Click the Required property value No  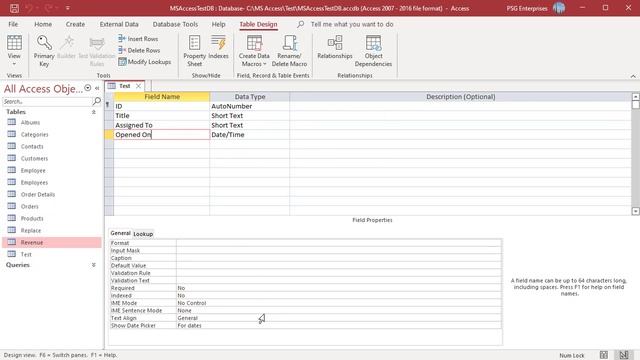tap(339, 288)
